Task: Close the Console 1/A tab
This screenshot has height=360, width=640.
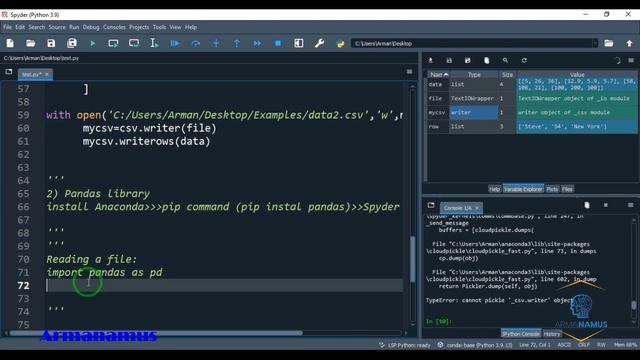Action: pyautogui.click(x=477, y=208)
